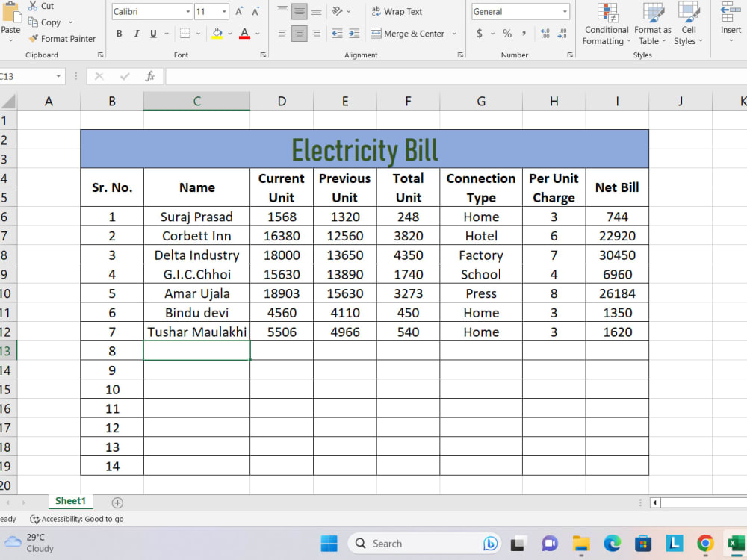Click the Insert cells button
Screen dimensions: 747x560
[731, 22]
